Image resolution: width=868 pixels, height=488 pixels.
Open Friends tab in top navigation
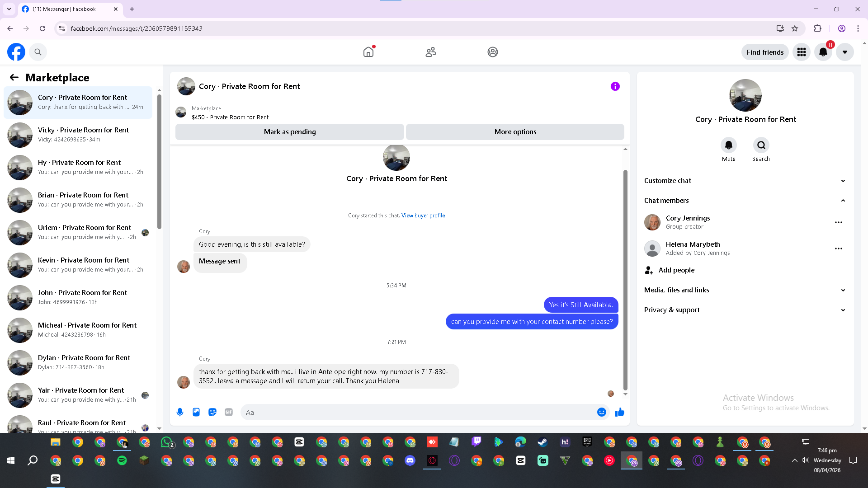click(x=430, y=52)
